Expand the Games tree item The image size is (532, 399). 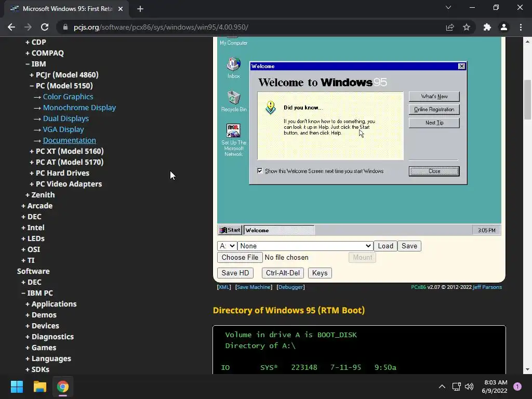[x=41, y=348]
